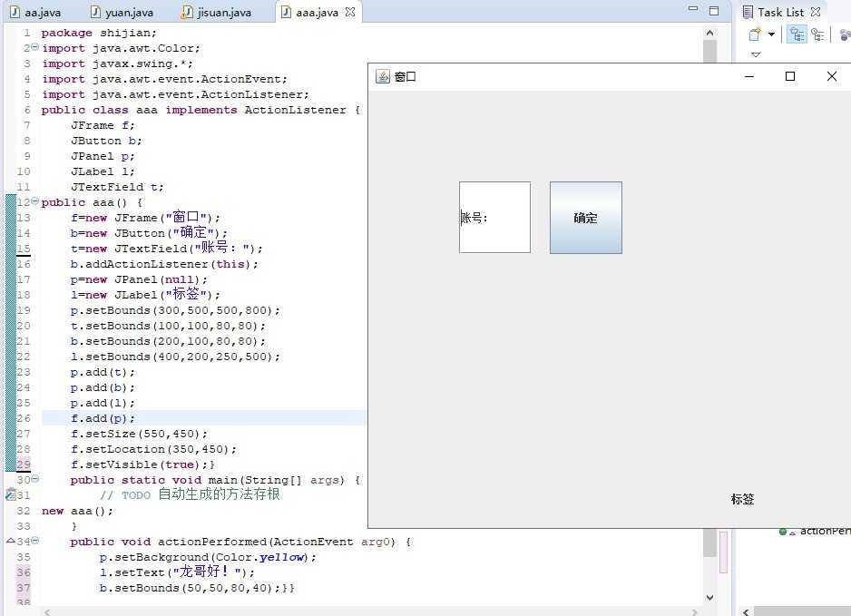Minimize the editor area
Viewport: 851px width, 616px height.
pos(693,9)
